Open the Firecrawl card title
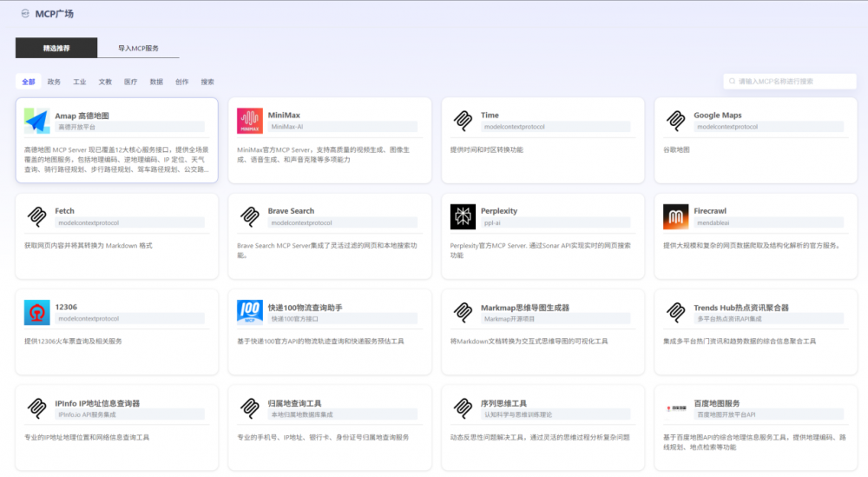868x477 pixels. pyautogui.click(x=710, y=211)
